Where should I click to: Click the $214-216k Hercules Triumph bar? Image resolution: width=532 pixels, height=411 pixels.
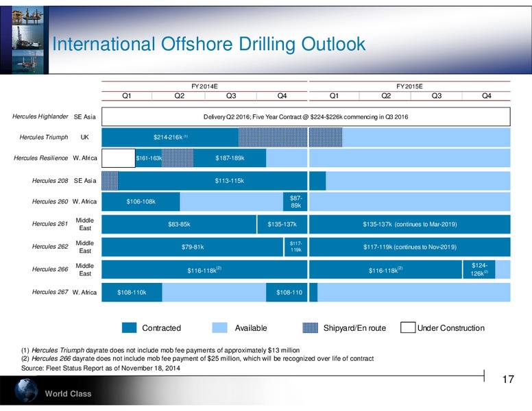point(170,137)
